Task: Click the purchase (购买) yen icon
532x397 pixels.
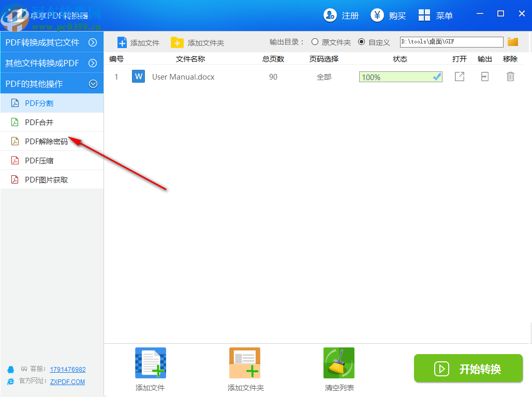Action: coord(377,16)
